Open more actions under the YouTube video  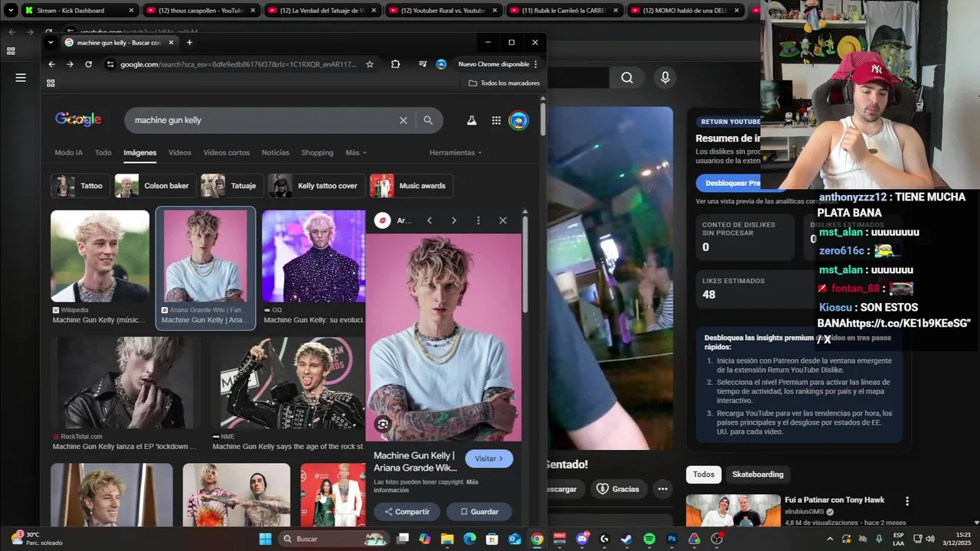[x=663, y=489]
